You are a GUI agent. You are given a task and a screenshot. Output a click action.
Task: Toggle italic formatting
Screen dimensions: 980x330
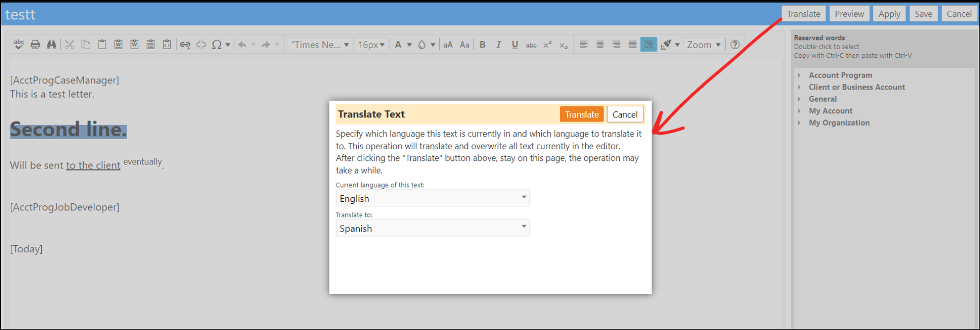click(499, 44)
